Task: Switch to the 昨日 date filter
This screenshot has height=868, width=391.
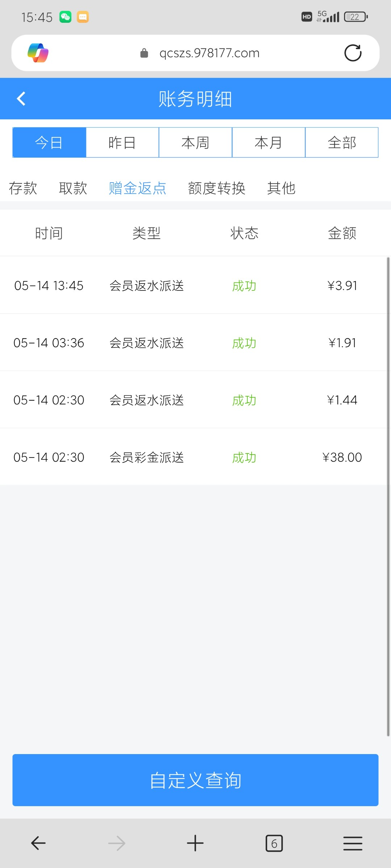Action: 122,142
